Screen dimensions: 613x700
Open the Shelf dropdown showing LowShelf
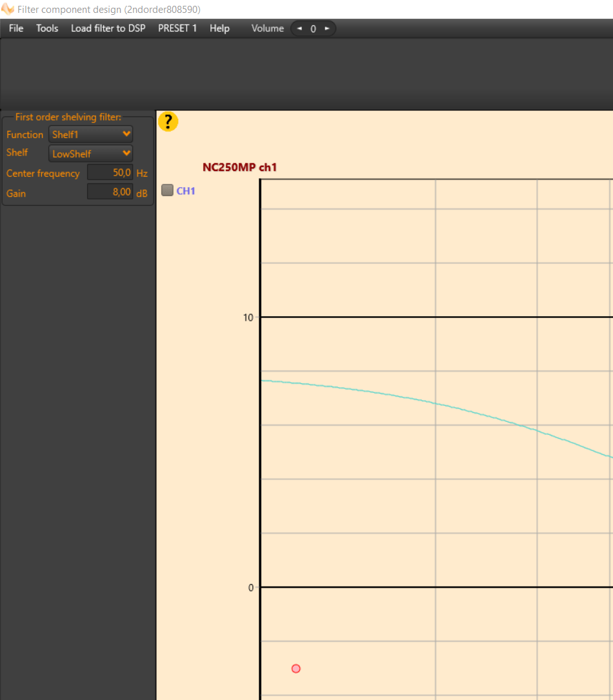pyautogui.click(x=90, y=153)
